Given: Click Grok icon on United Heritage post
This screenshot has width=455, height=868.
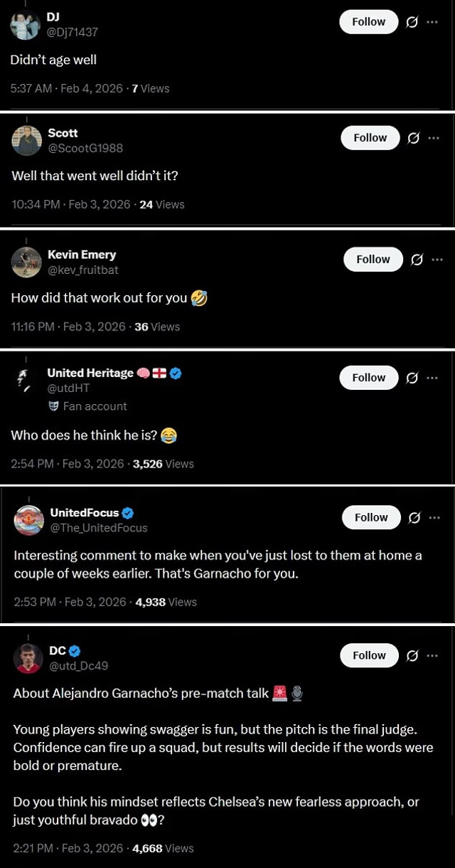Looking at the screenshot, I should [x=412, y=378].
